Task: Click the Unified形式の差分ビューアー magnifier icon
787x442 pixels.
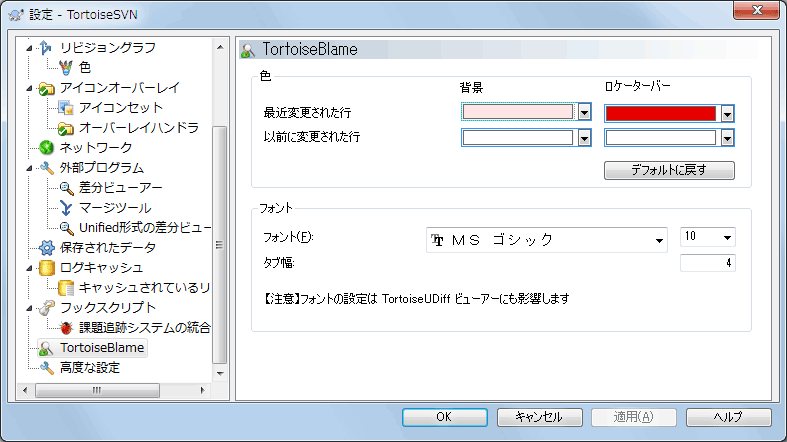Action: point(66,228)
